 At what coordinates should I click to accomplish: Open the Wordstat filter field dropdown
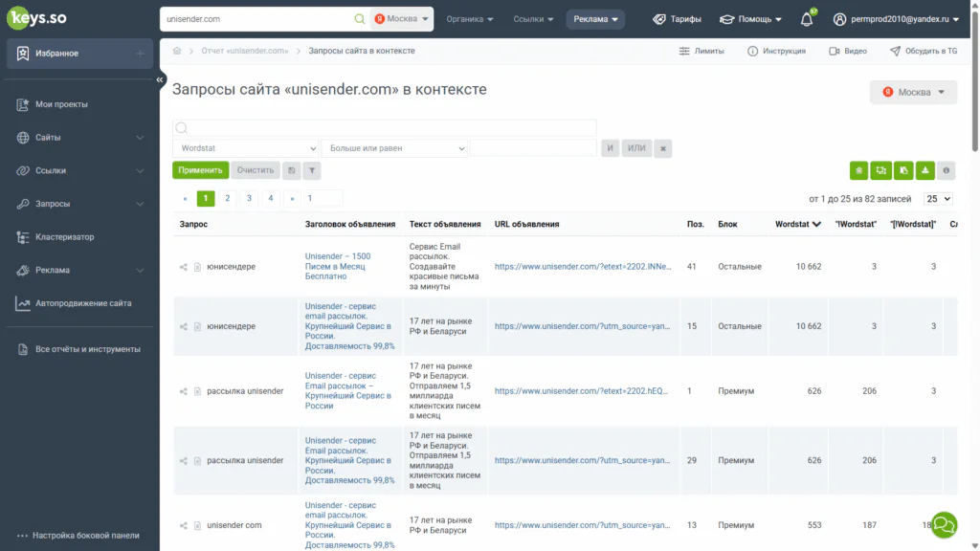246,148
